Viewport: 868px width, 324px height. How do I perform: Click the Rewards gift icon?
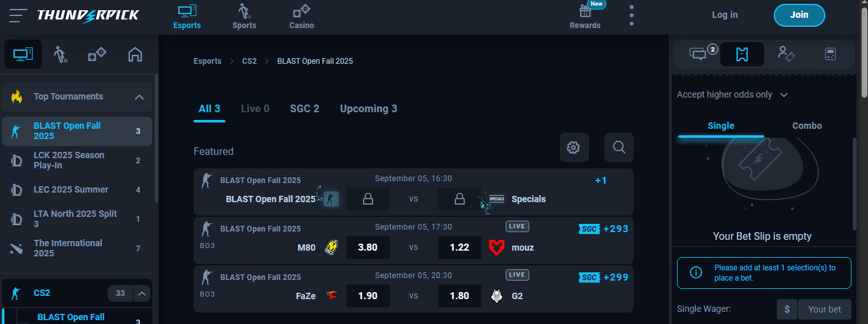(585, 11)
